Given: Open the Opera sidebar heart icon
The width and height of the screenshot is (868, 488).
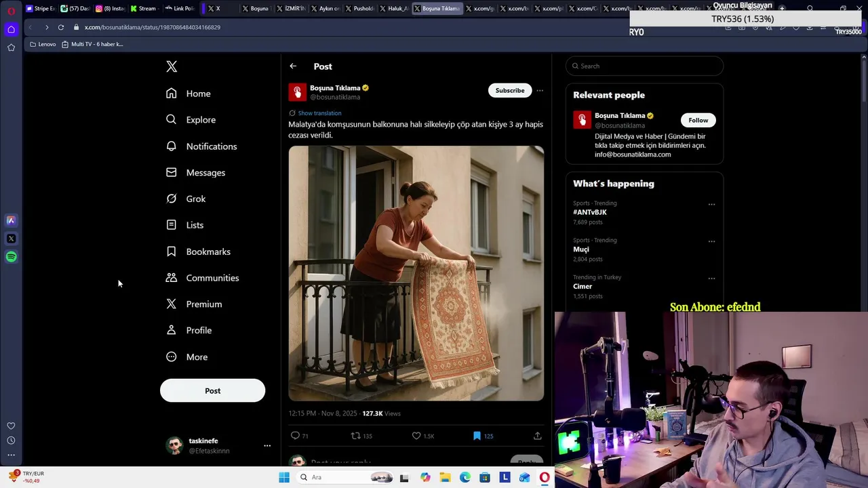Looking at the screenshot, I should (x=11, y=426).
